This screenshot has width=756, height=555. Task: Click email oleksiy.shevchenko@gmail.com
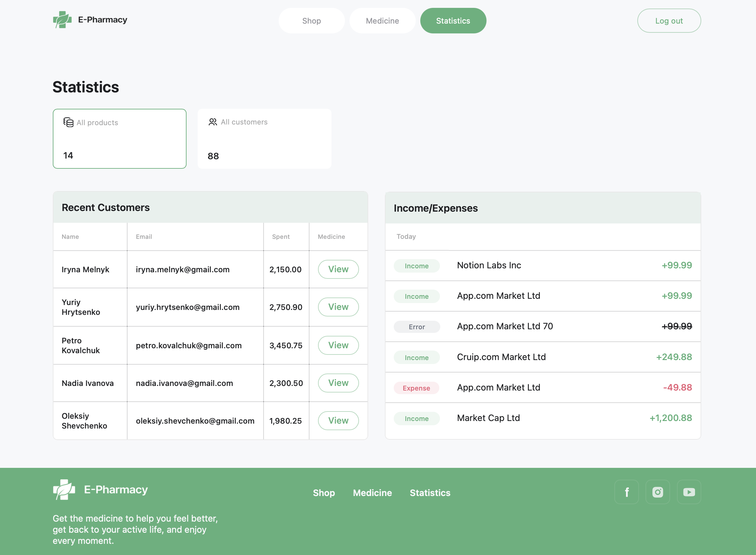[x=195, y=421]
